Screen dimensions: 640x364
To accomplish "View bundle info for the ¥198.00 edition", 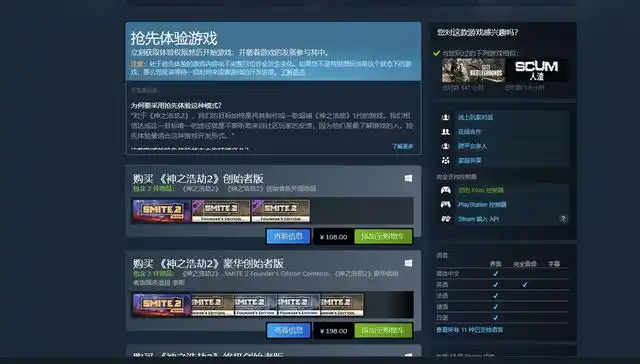I will (x=289, y=330).
